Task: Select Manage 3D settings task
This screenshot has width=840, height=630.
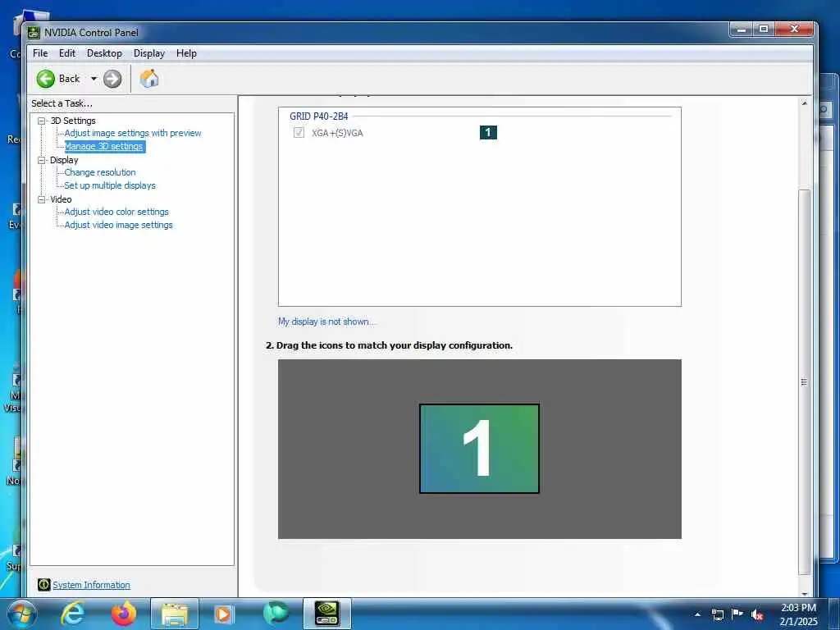Action: 104,146
